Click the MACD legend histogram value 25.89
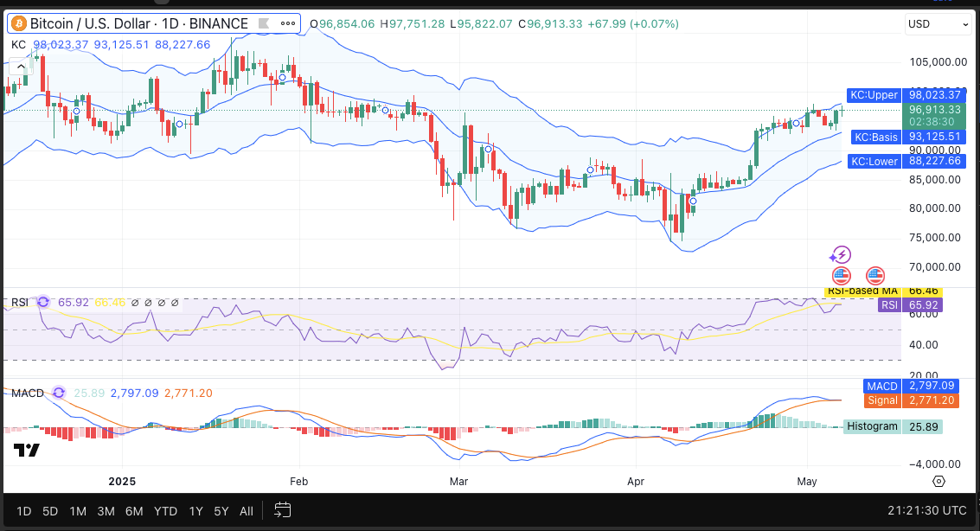The image size is (980, 531). click(89, 393)
